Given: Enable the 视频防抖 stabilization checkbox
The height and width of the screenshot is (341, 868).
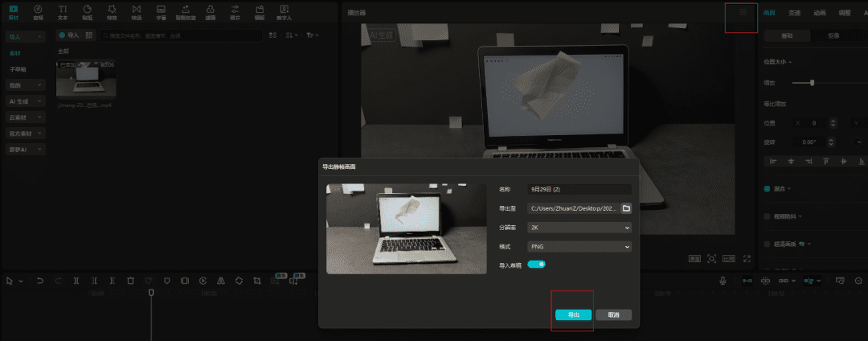Looking at the screenshot, I should (x=768, y=216).
